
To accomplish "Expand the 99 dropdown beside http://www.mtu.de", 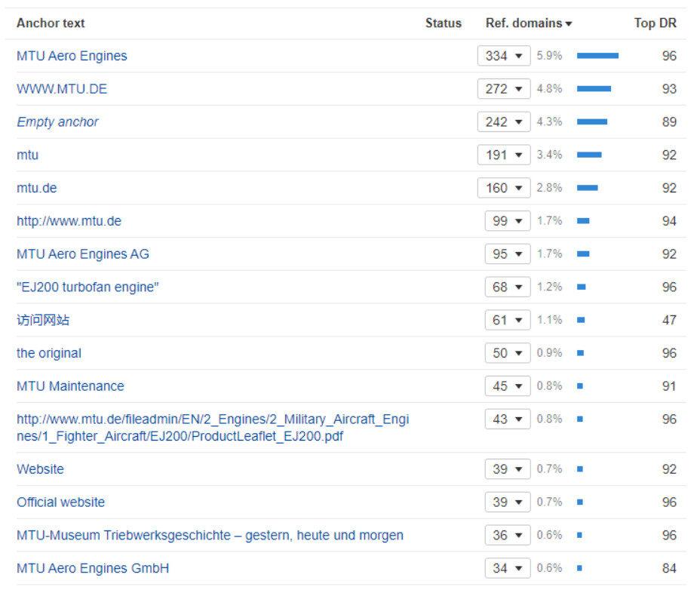I will [508, 221].
